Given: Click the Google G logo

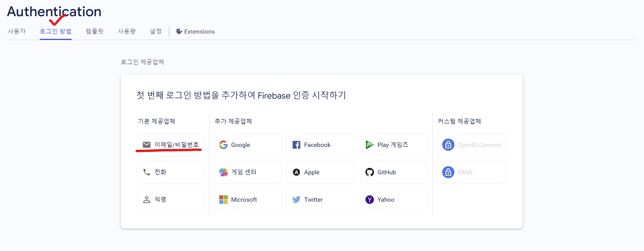Looking at the screenshot, I should point(223,145).
